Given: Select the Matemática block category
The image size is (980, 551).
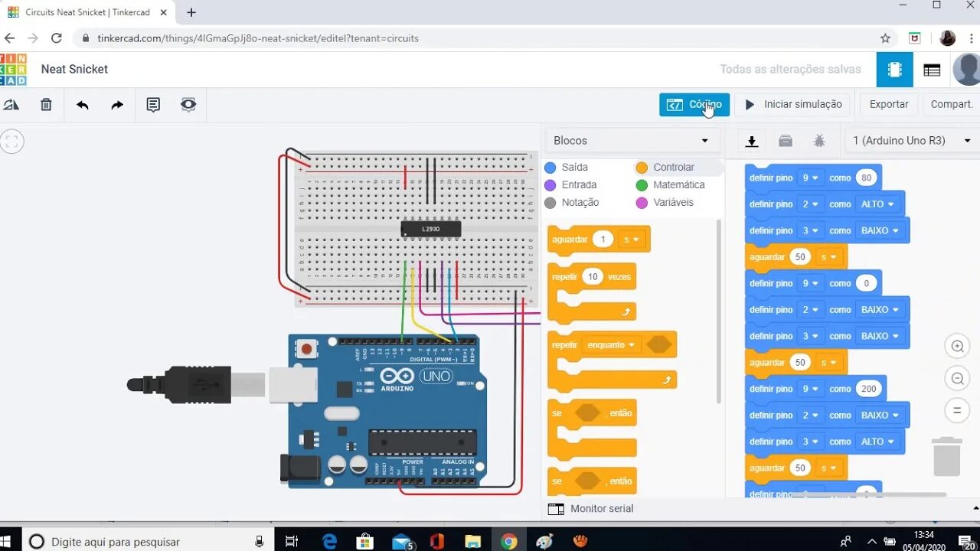Looking at the screenshot, I should (670, 185).
